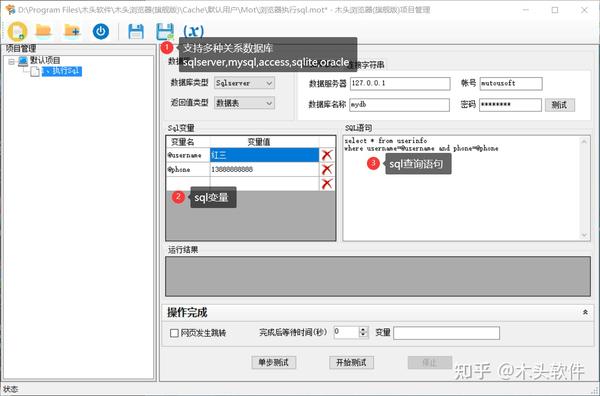The width and height of the screenshot is (600, 396).
Task: Select the 执行Sql tree item
Action: 61,71
